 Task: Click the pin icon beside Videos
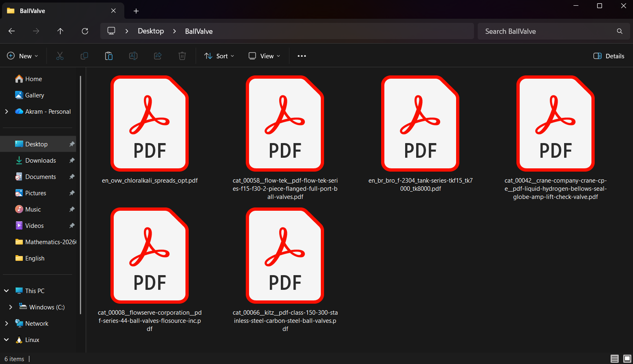tap(72, 226)
